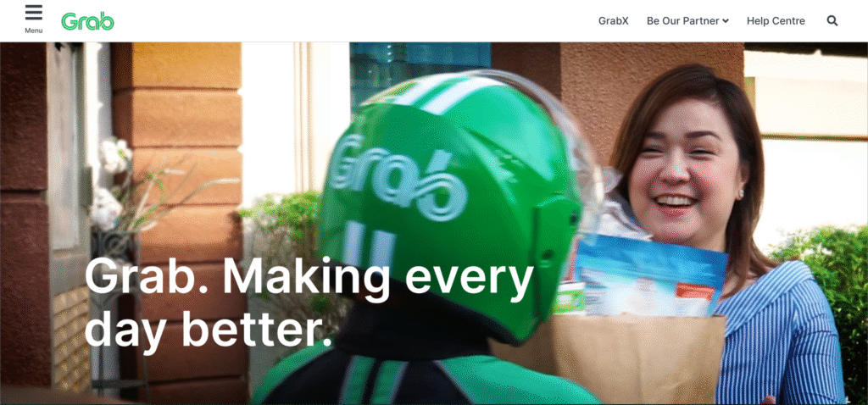Open search with the magnifier icon
This screenshot has height=405, width=868.
coord(832,21)
